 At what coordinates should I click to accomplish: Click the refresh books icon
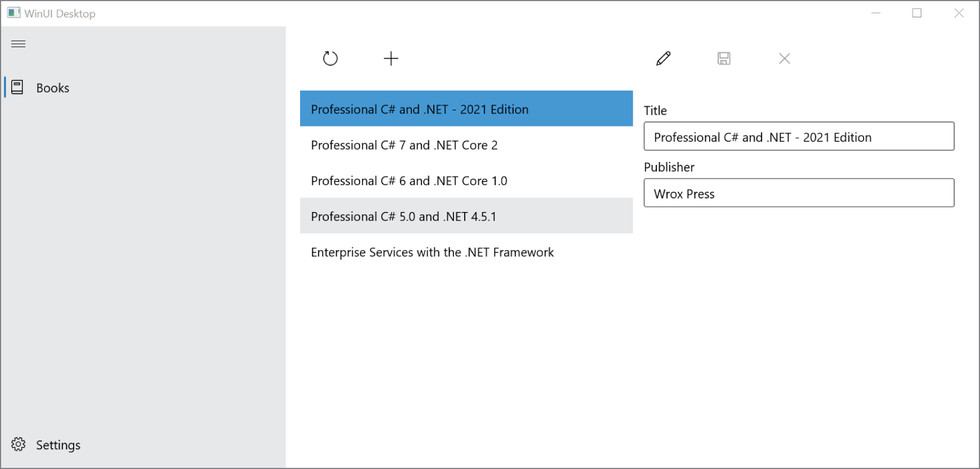click(x=330, y=58)
